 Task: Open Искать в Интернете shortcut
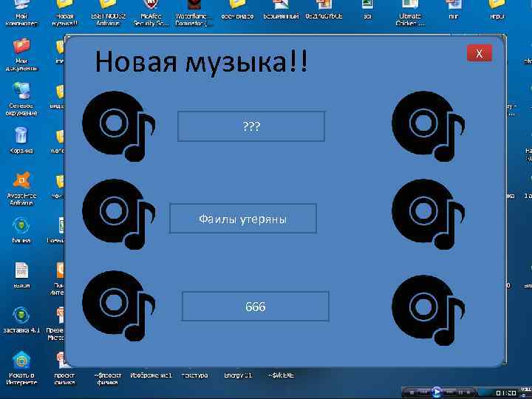tap(21, 368)
